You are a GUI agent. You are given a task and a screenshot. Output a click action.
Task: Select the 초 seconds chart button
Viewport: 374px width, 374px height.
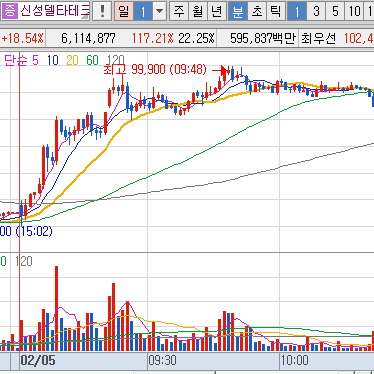pos(257,11)
